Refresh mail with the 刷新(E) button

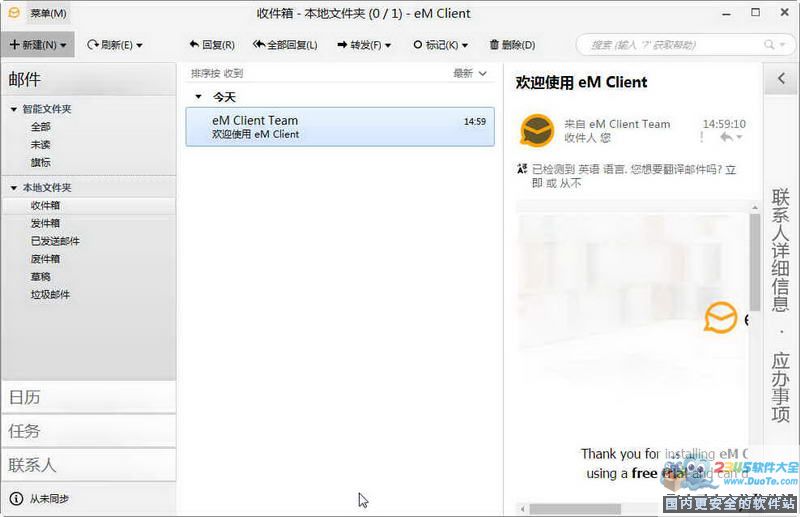[110, 45]
